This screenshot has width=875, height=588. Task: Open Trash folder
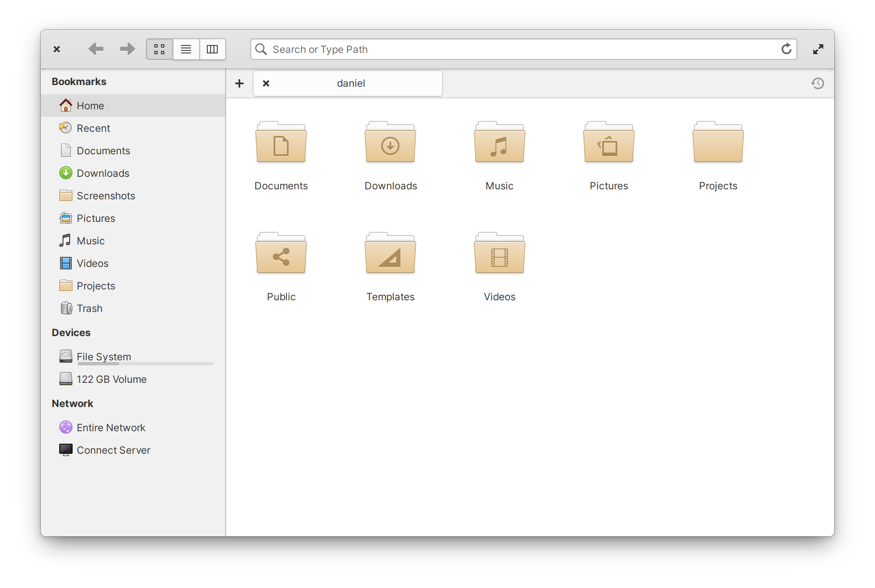[89, 309]
